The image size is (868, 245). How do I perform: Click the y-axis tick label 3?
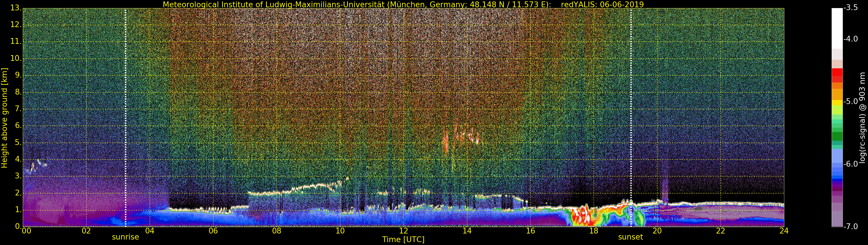[x=18, y=176]
